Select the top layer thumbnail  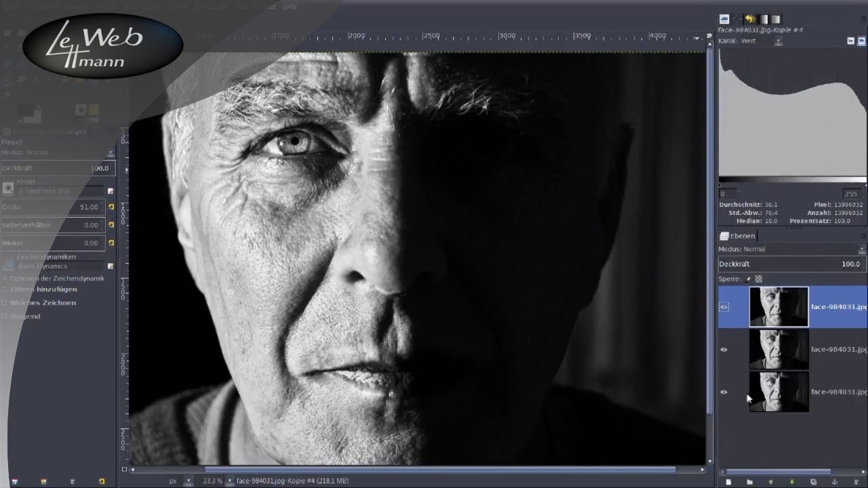click(x=778, y=307)
